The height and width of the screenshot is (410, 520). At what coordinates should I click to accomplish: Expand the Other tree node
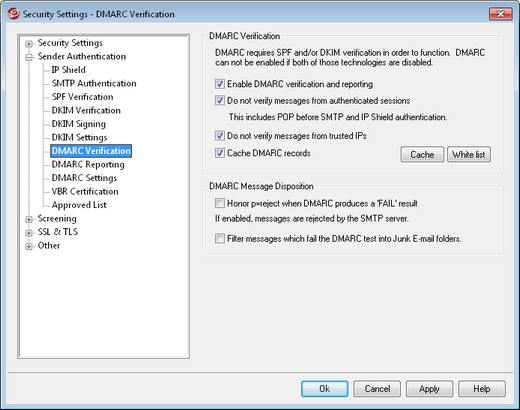29,247
